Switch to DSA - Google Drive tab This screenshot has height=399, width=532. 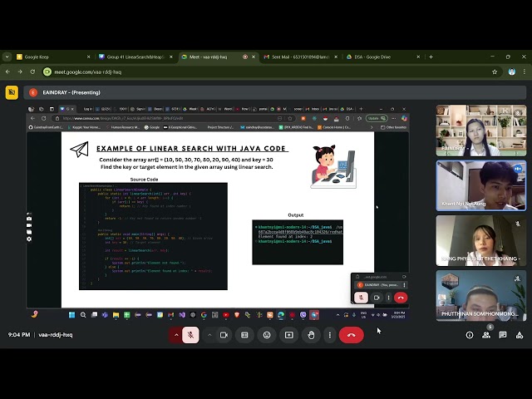383,57
